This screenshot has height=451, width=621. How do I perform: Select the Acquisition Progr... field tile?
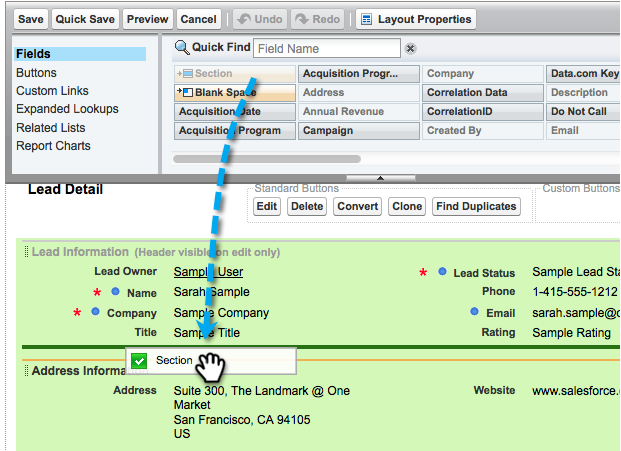[x=359, y=74]
